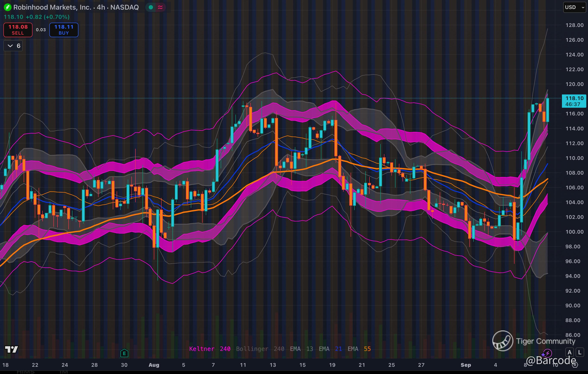Viewport: 588px width, 374px height.
Task: Open time axis hexagon settings icon
Action: 575,365
